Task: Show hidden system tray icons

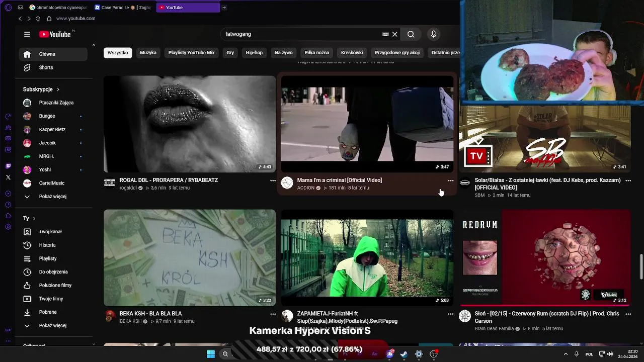Action: tap(566, 354)
